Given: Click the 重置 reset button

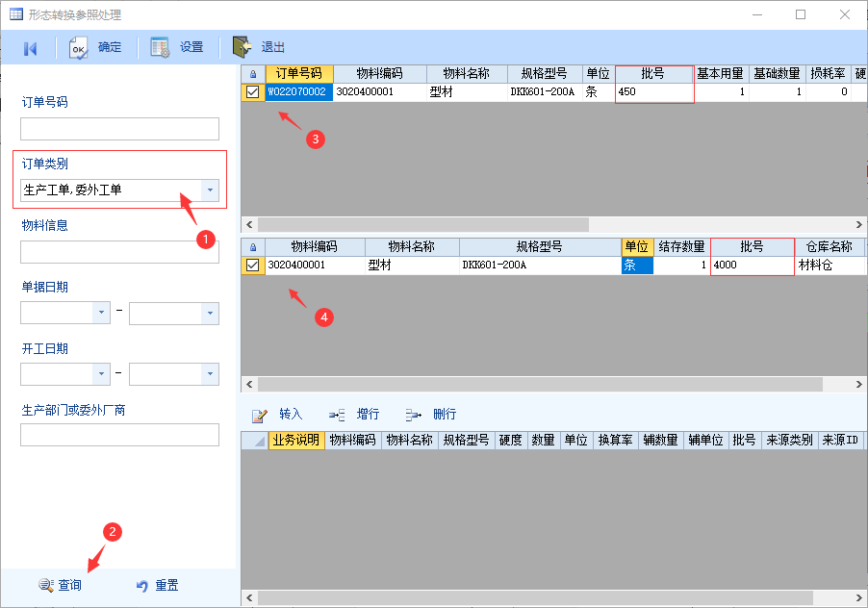Looking at the screenshot, I should (x=157, y=585).
